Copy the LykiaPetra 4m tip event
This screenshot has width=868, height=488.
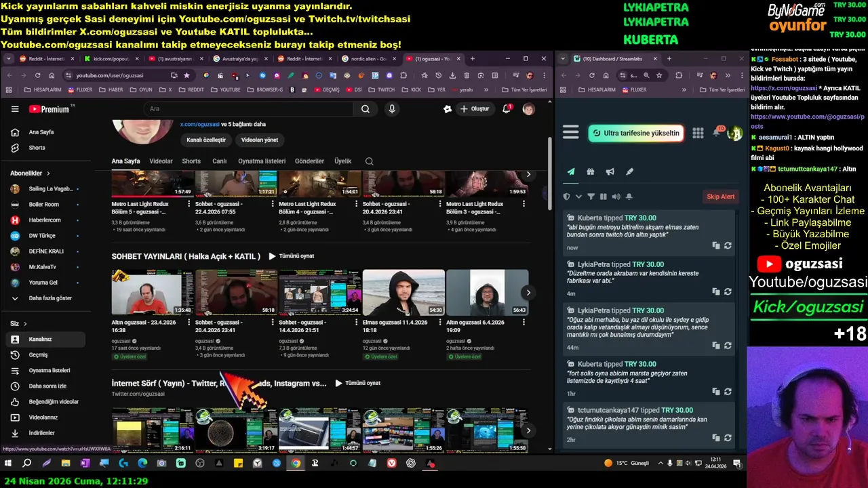coord(716,291)
